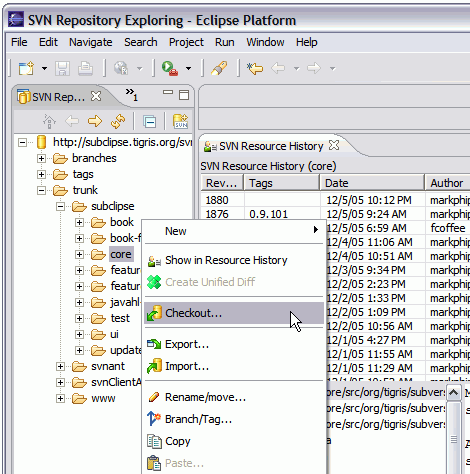Click the Go Into forward arrow icon

pos(95,121)
